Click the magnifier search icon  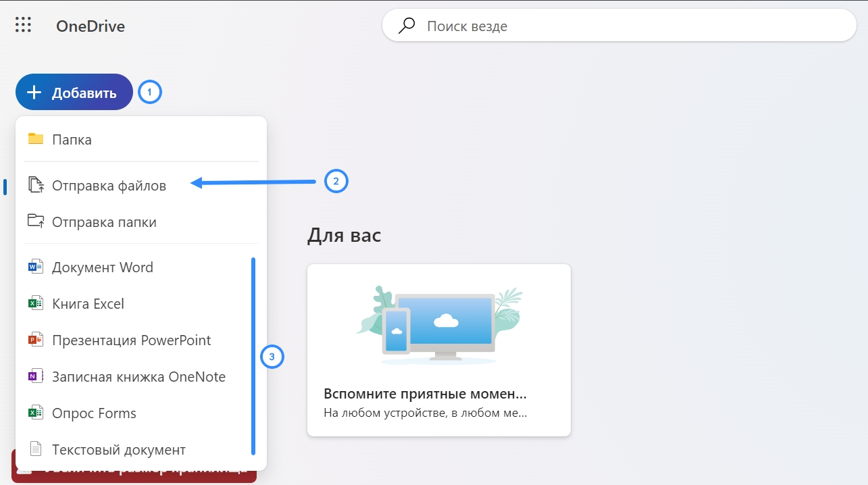click(406, 26)
